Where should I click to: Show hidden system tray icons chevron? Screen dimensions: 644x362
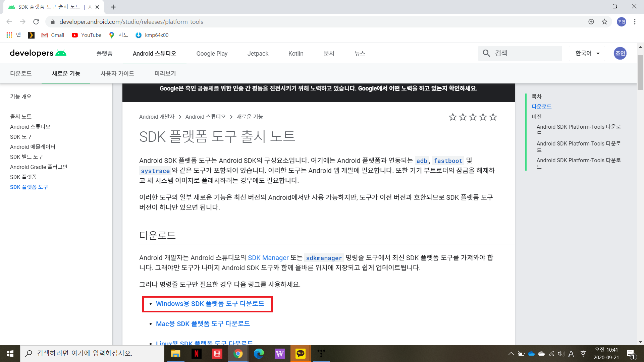[x=511, y=354]
